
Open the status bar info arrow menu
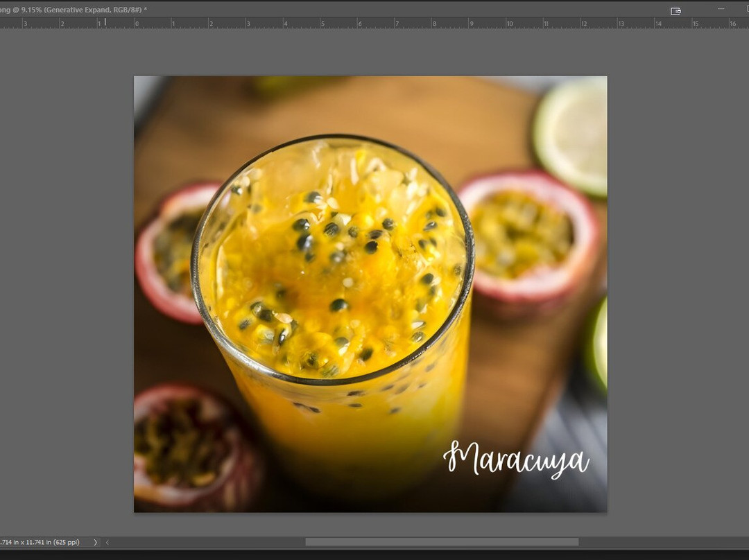[96, 542]
